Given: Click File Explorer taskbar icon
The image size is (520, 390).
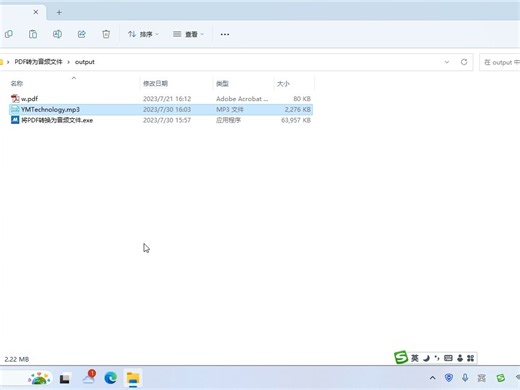Looking at the screenshot, I should point(133,378).
